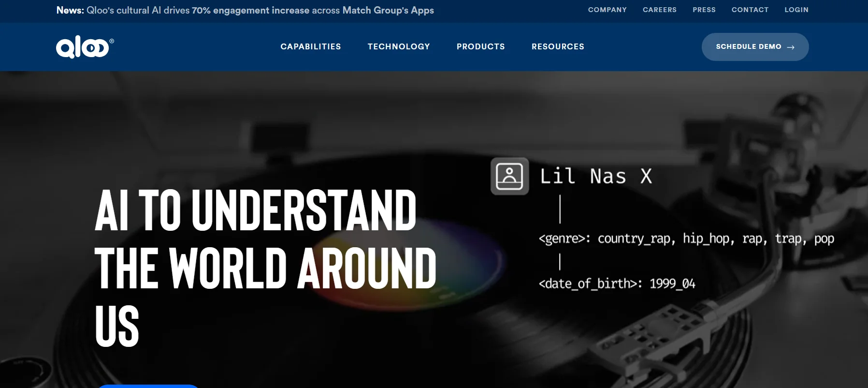The width and height of the screenshot is (868, 388).
Task: Open the Press page
Action: pyautogui.click(x=704, y=10)
